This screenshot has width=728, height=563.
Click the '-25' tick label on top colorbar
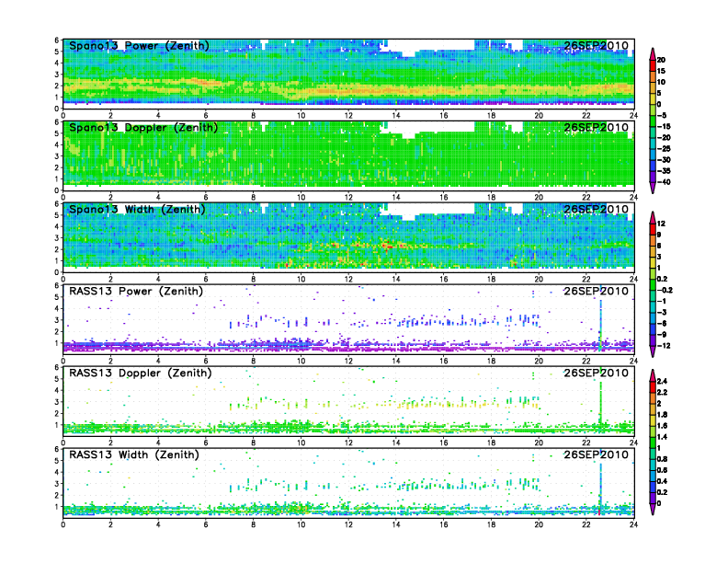[x=664, y=149]
